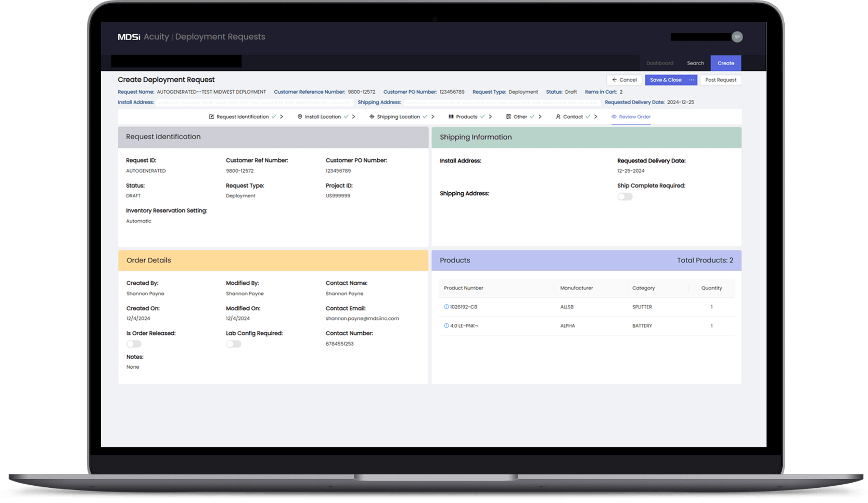The image size is (868, 503).
Task: Click info icon next to product 4.0 LE-PNK
Action: click(446, 325)
